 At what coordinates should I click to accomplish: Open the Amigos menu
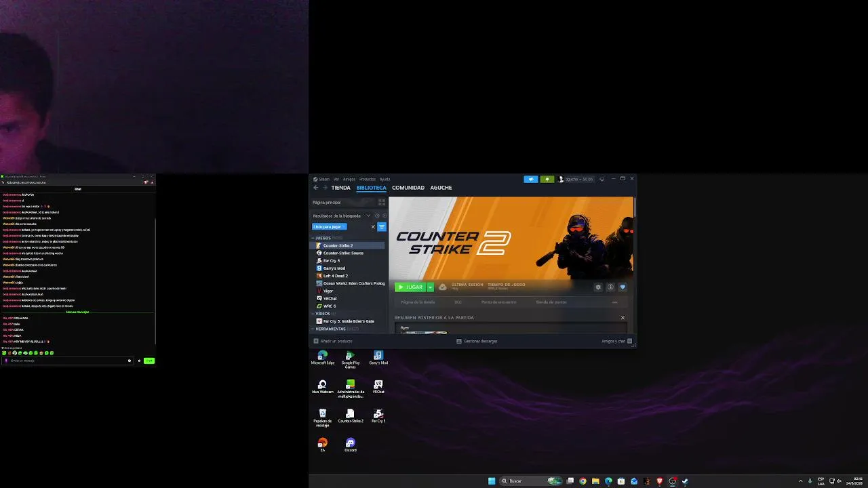tap(349, 179)
